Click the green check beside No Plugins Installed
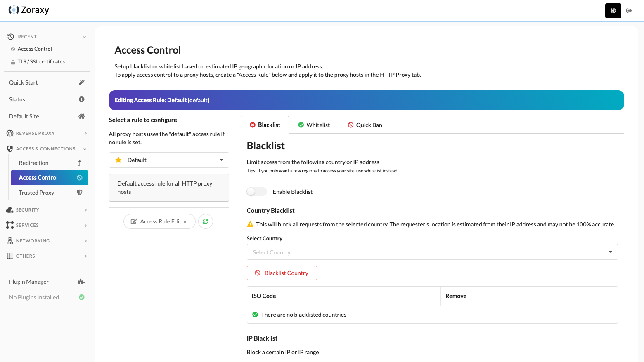Viewport: 644px width, 362px height. 82,297
